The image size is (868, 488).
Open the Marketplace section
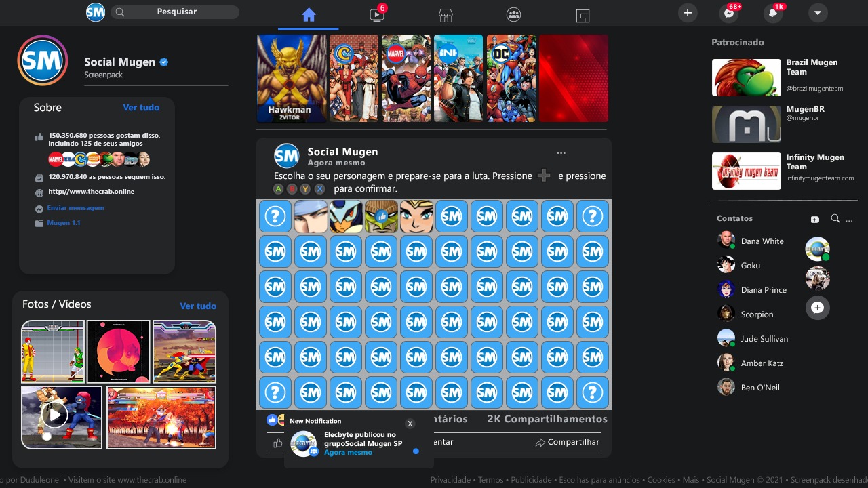click(444, 14)
